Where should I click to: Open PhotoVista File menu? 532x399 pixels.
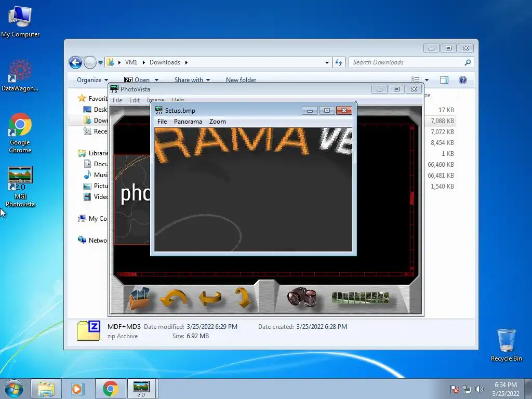tap(117, 100)
